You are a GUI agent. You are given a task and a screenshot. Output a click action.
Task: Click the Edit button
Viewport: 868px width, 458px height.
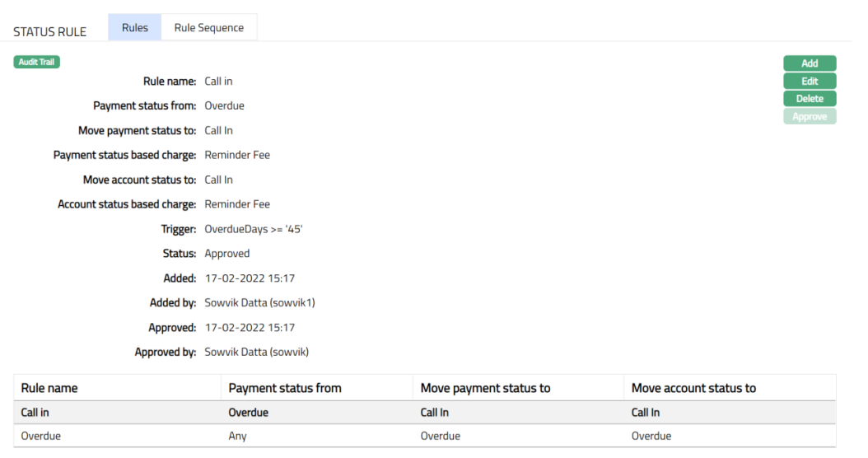point(809,81)
